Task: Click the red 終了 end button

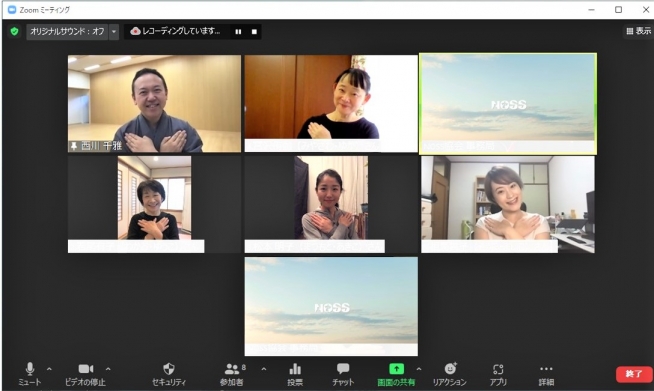Action: [x=634, y=374]
